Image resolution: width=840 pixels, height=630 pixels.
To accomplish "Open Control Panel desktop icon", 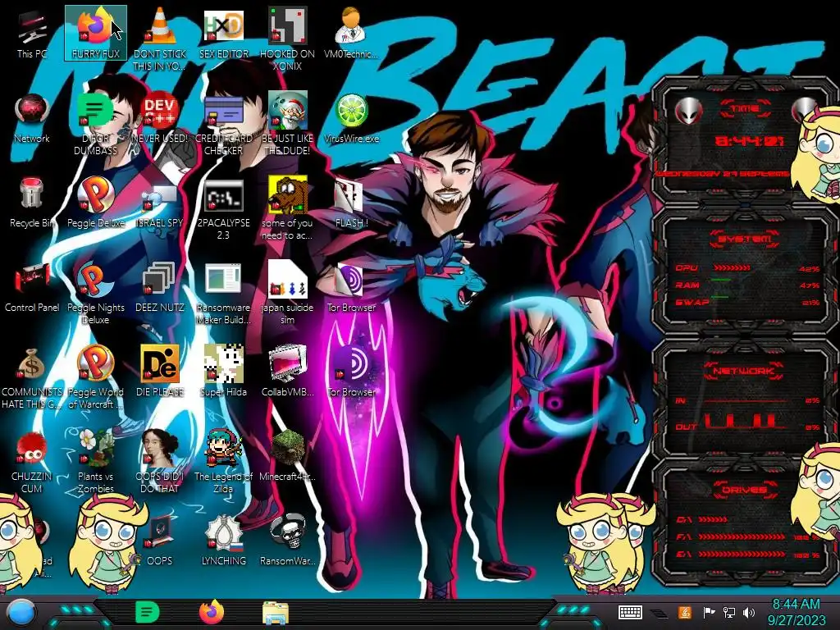I will coord(32,288).
